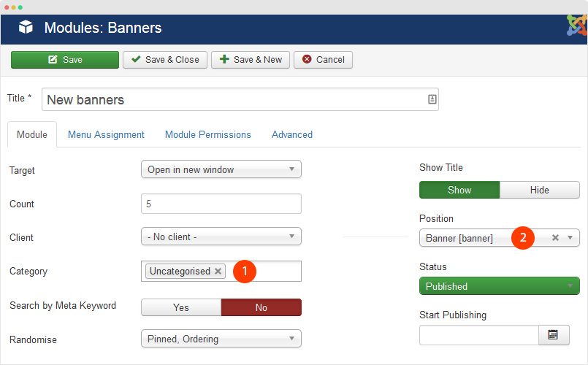The image size is (588, 365).
Task: Open the Menu Assignment tab
Action: 106,134
